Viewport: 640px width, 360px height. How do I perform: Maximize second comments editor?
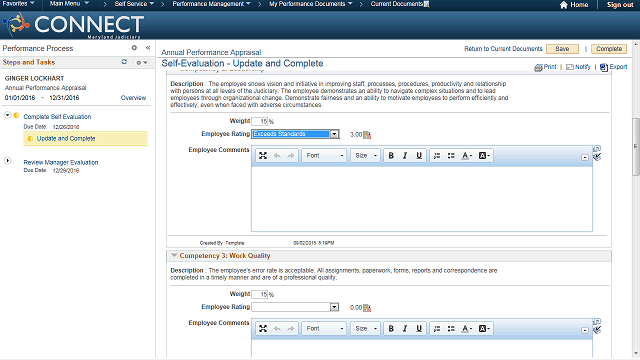tap(263, 329)
